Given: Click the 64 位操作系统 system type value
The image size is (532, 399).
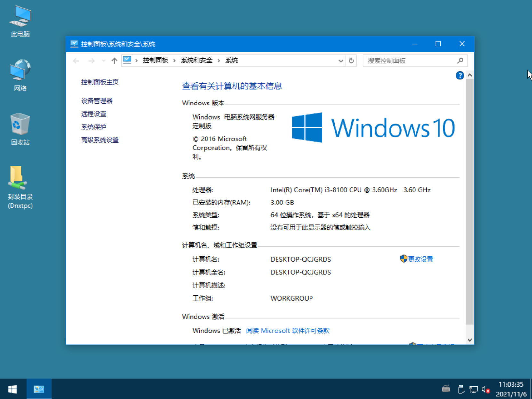Looking at the screenshot, I should (320, 215).
